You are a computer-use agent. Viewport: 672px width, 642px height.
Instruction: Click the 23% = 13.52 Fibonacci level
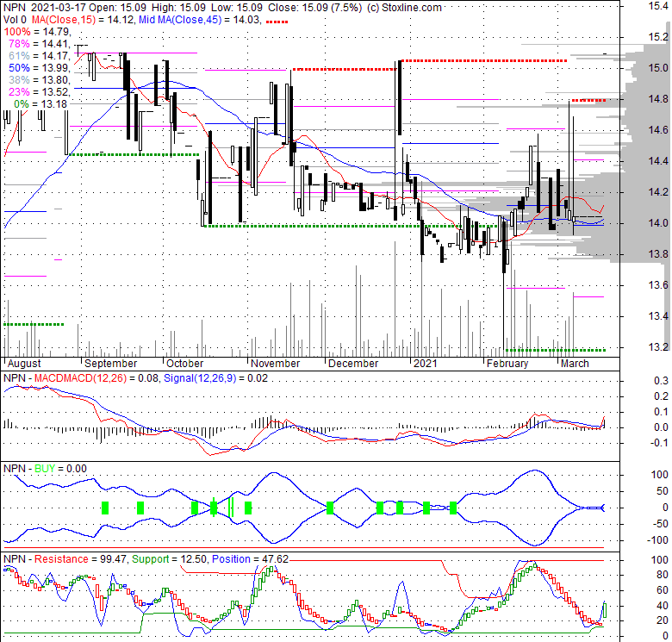[x=40, y=91]
